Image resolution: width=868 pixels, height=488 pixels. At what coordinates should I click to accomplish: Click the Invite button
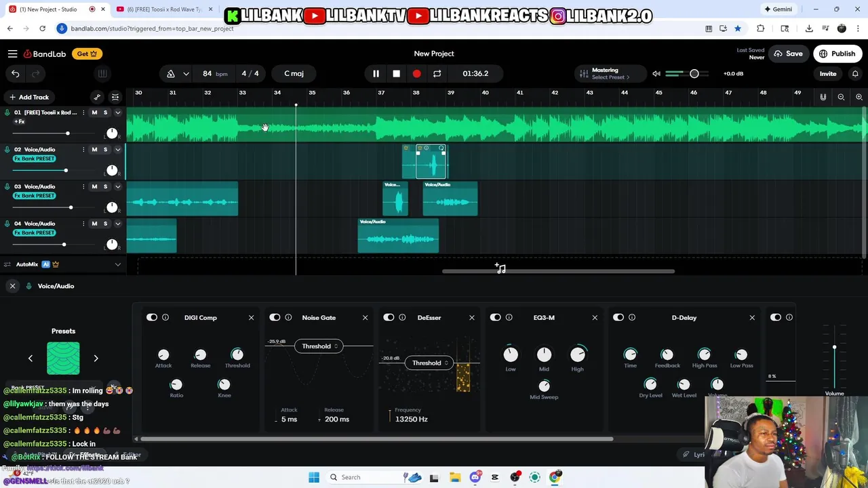pos(828,73)
